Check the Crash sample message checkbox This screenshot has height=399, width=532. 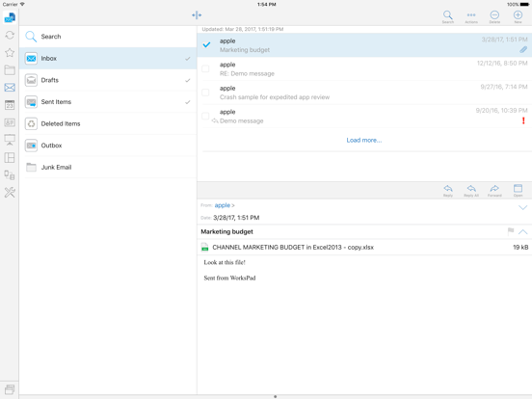(205, 93)
